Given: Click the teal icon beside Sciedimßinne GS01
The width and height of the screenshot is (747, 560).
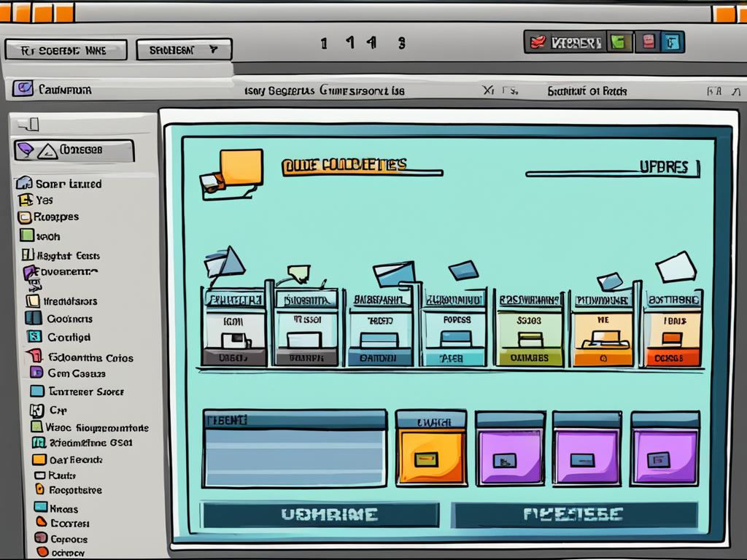Looking at the screenshot, I should pyautogui.click(x=38, y=443).
